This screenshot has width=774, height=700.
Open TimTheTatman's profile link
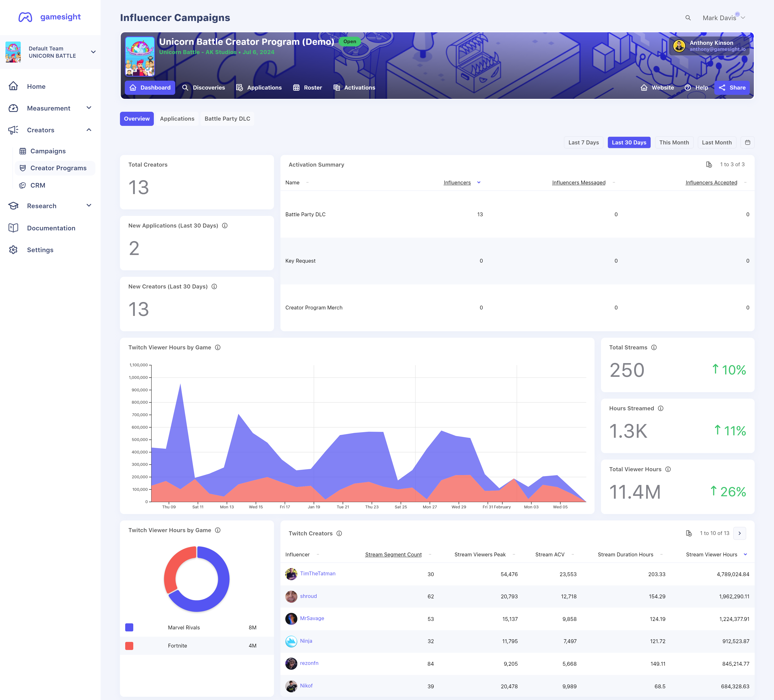click(x=318, y=574)
